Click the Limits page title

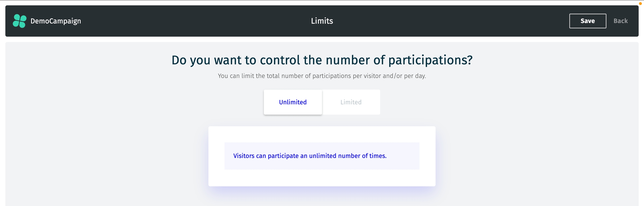pyautogui.click(x=322, y=21)
